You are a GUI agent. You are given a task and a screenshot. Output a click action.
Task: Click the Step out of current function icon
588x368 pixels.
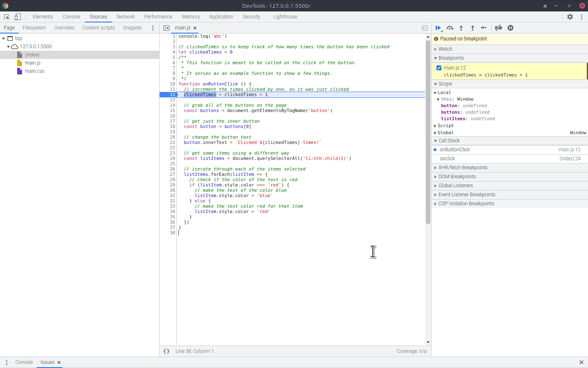[x=472, y=28]
